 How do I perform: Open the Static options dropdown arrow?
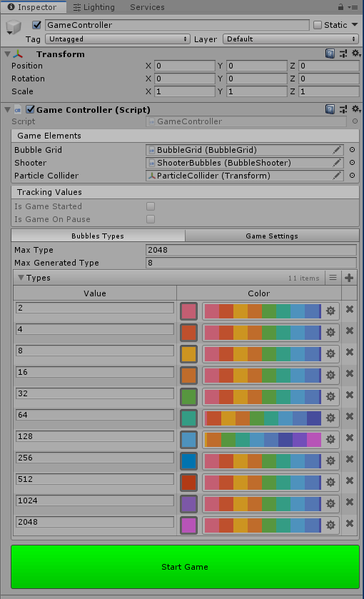pyautogui.click(x=355, y=25)
